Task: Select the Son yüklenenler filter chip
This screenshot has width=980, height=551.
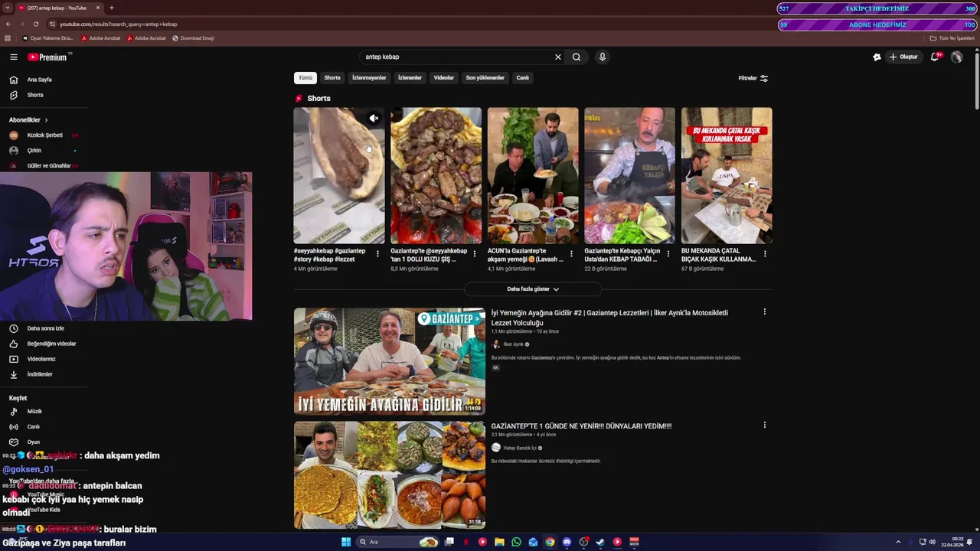Action: 485,78
